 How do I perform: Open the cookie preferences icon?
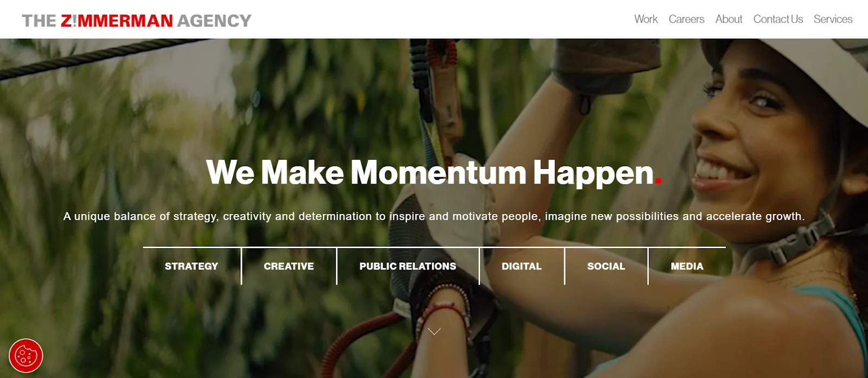(x=26, y=356)
